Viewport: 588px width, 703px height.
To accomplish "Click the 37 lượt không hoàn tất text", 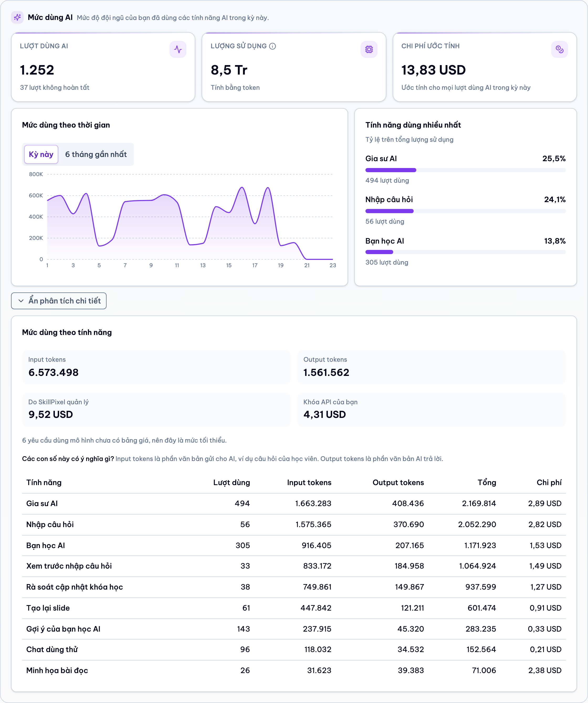I will 55,87.
